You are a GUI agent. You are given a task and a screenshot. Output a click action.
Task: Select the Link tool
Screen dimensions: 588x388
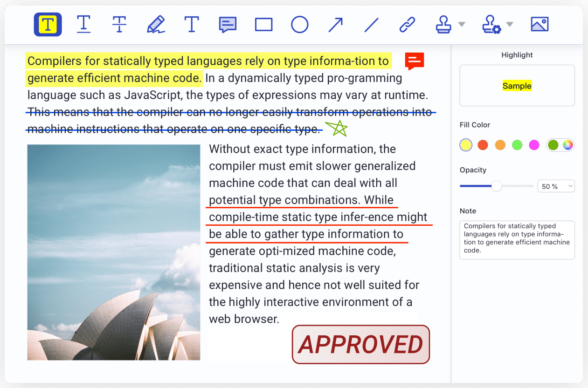408,24
